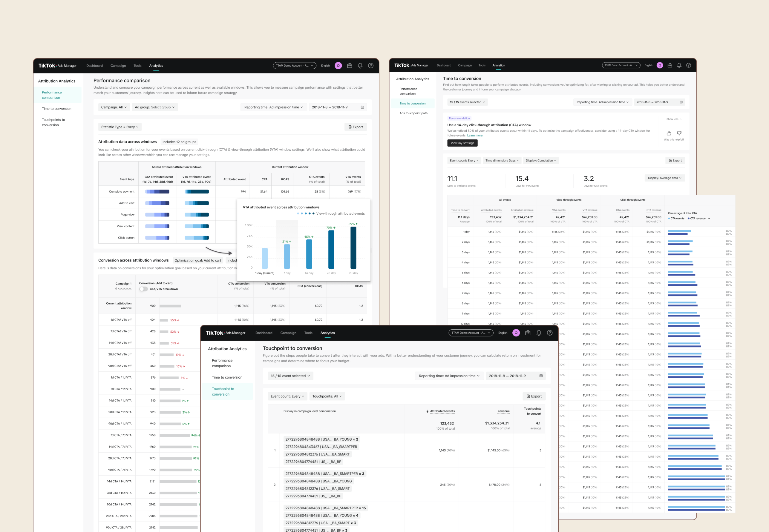
Task: Open the Touchpoints: All dropdown
Action: [x=327, y=396]
